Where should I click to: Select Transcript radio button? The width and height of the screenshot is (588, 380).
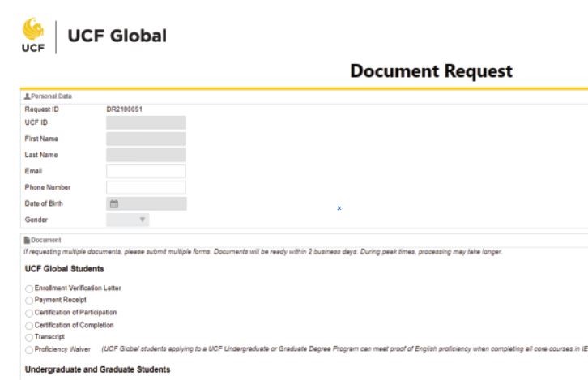[x=29, y=338]
